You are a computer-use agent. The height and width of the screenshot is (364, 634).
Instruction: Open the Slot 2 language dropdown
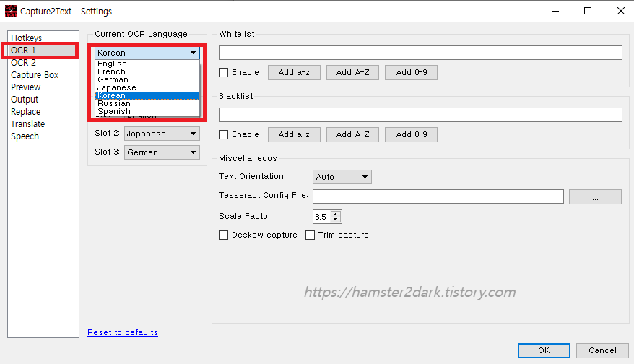[x=162, y=134]
